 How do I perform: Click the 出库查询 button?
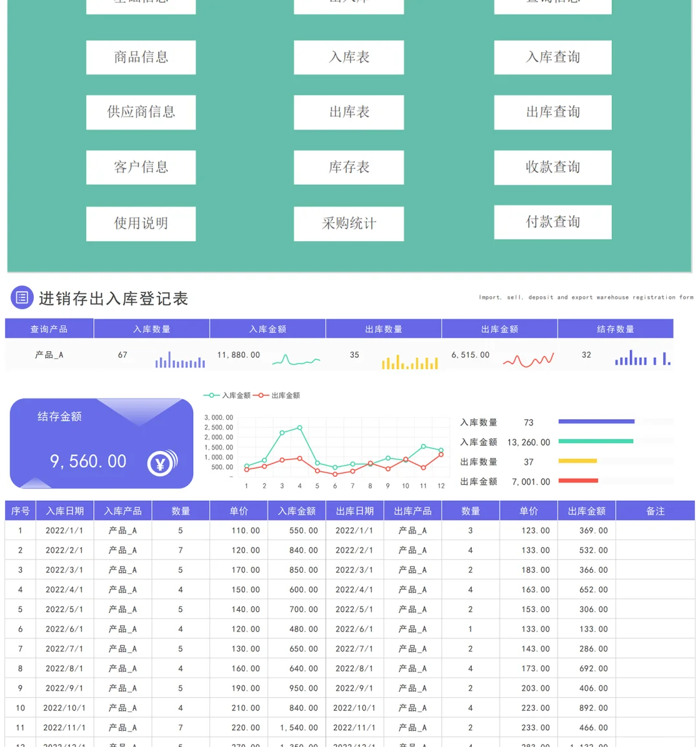coord(553,112)
